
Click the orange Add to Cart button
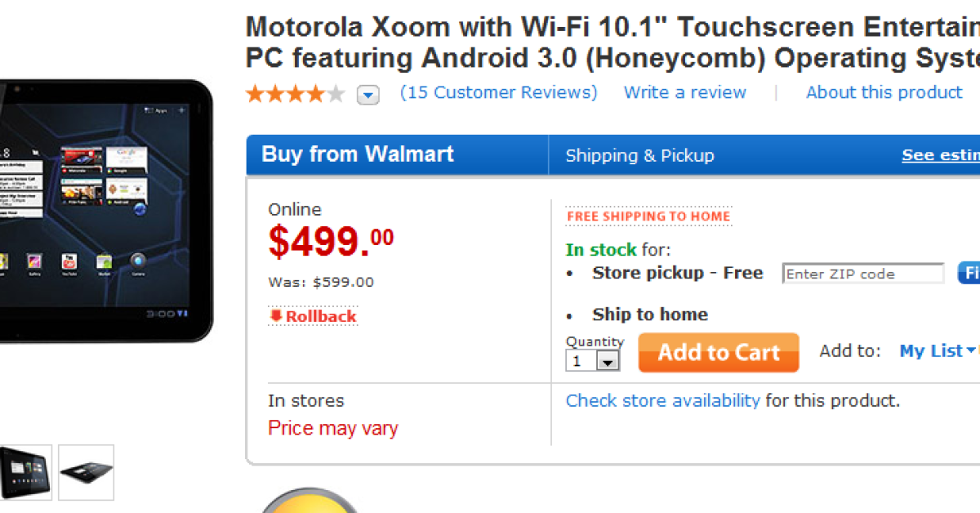719,352
